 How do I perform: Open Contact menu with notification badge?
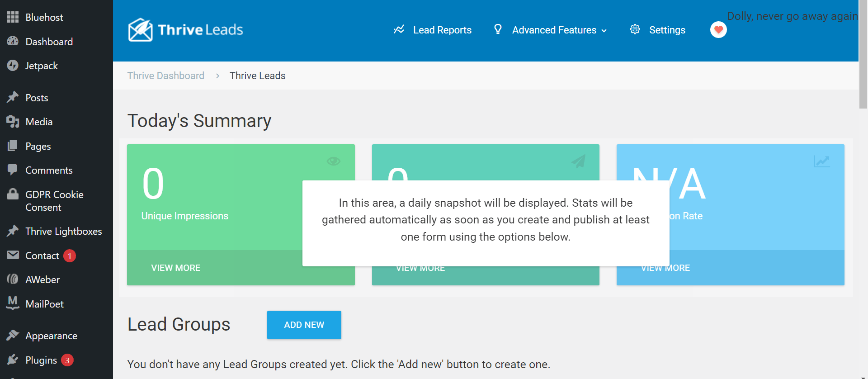[x=42, y=256]
